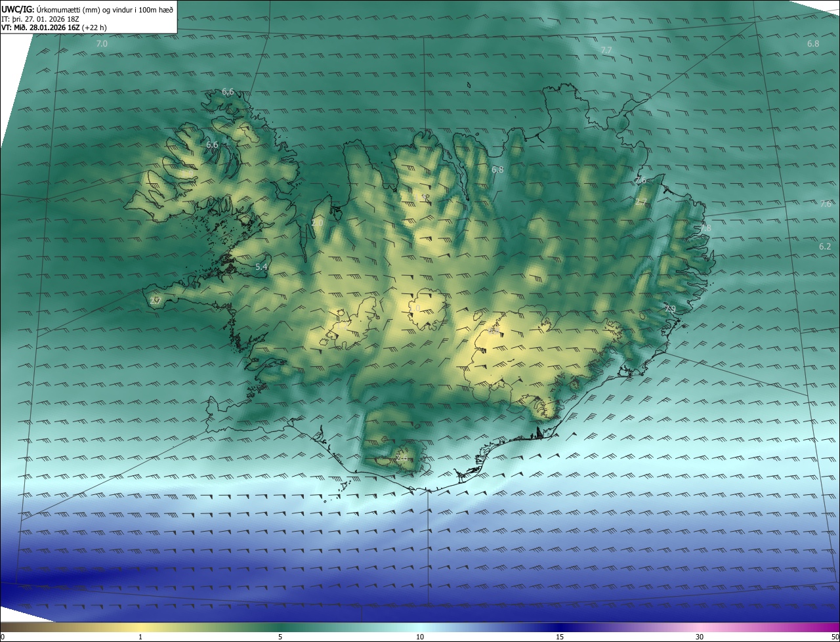Click the 6.2 value label over the sea
The image size is (840, 642).
pos(825,247)
